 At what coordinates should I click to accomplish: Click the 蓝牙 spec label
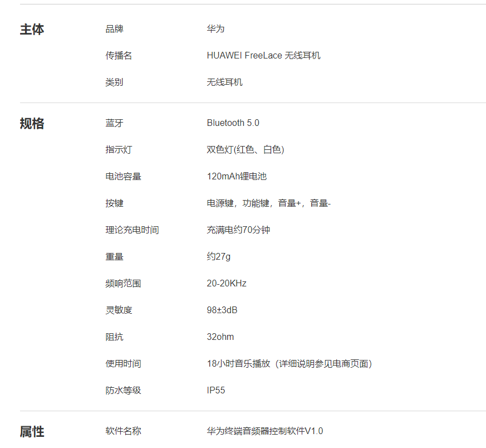(114, 123)
